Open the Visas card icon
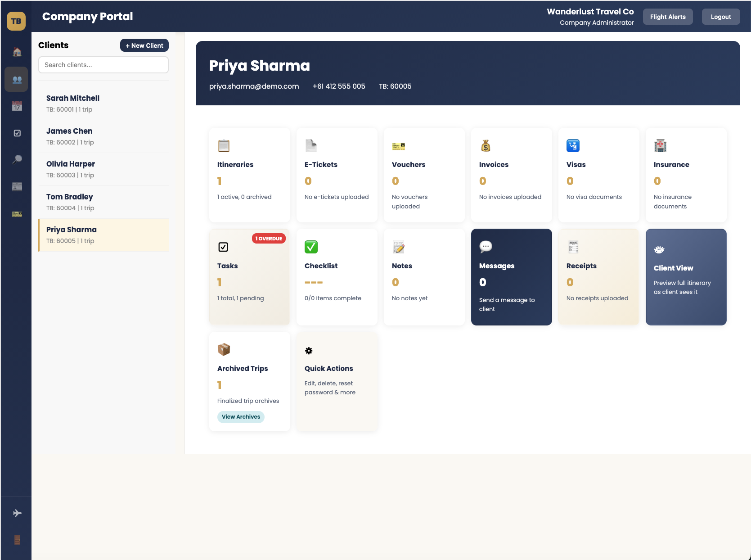Viewport: 751px width, 560px height. 572,145
